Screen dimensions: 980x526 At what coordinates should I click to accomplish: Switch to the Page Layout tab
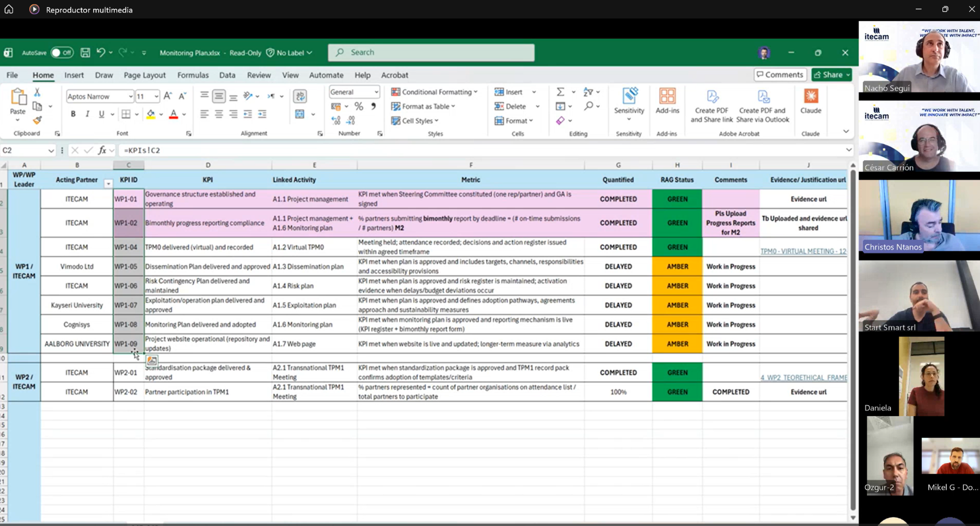144,75
